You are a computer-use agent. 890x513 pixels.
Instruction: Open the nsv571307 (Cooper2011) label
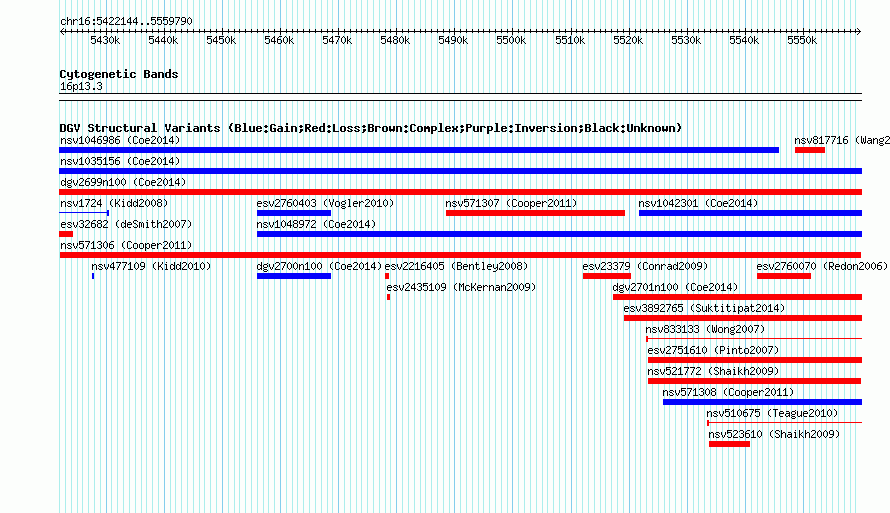[511, 203]
